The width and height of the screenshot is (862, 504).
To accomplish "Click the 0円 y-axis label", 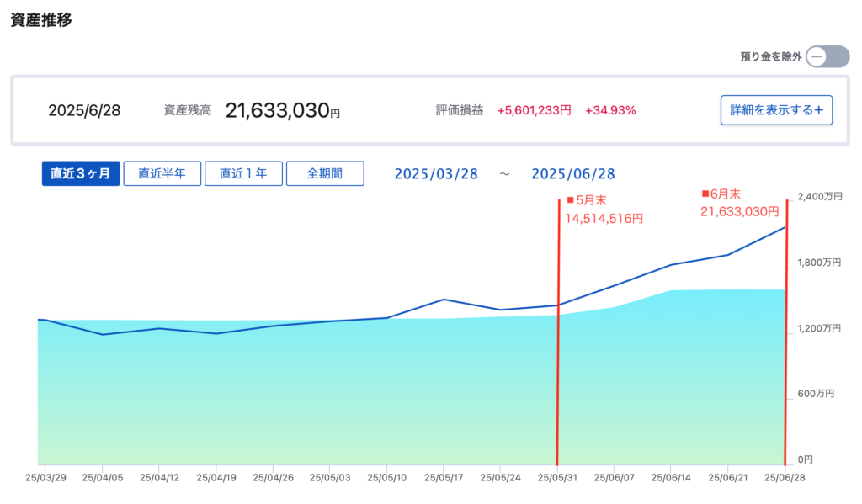I will click(x=805, y=459).
